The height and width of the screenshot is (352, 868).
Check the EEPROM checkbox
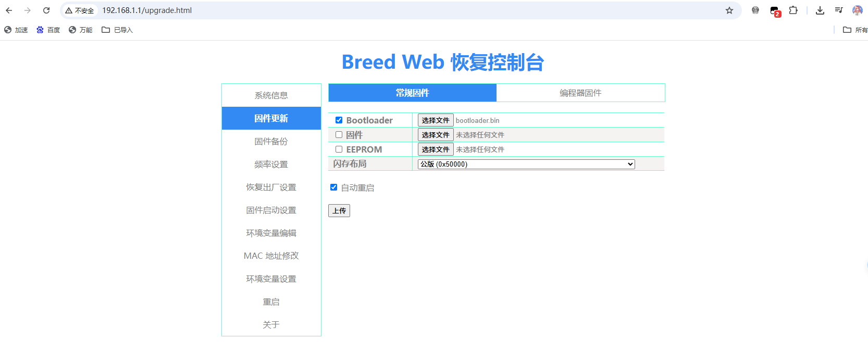[339, 149]
